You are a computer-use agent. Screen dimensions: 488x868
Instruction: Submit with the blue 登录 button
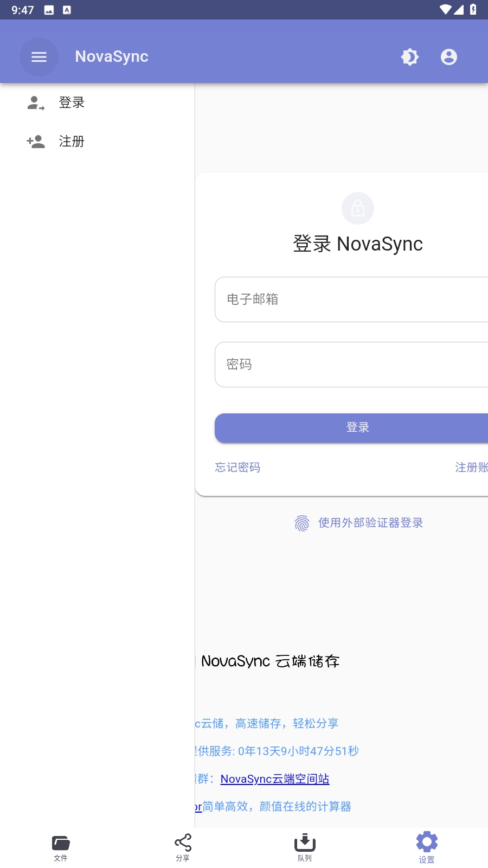pyautogui.click(x=351, y=427)
